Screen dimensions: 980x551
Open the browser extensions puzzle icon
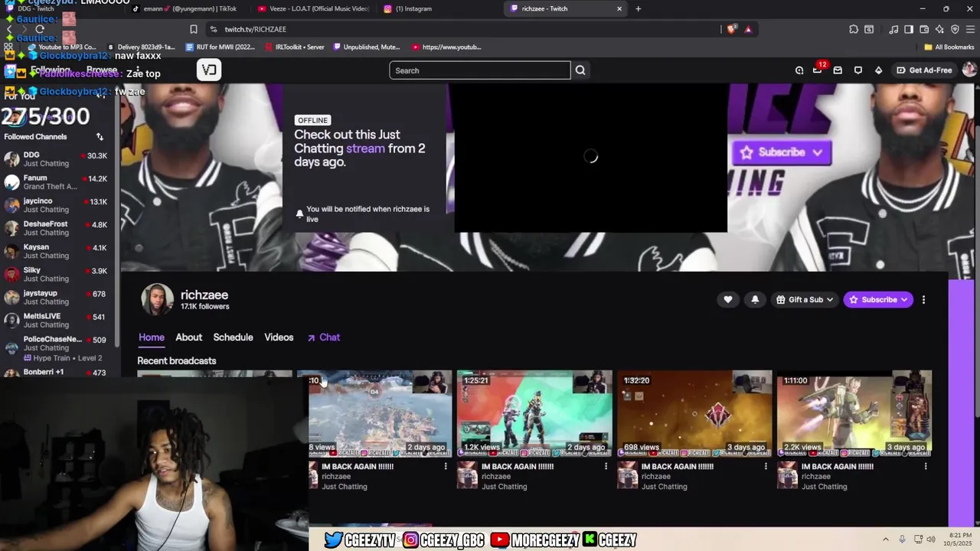point(854,29)
